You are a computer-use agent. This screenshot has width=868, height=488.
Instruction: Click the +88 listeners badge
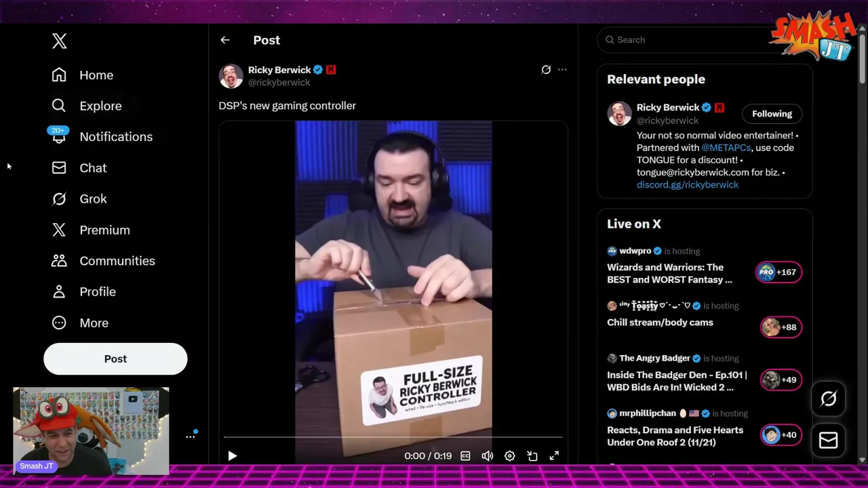(x=781, y=327)
